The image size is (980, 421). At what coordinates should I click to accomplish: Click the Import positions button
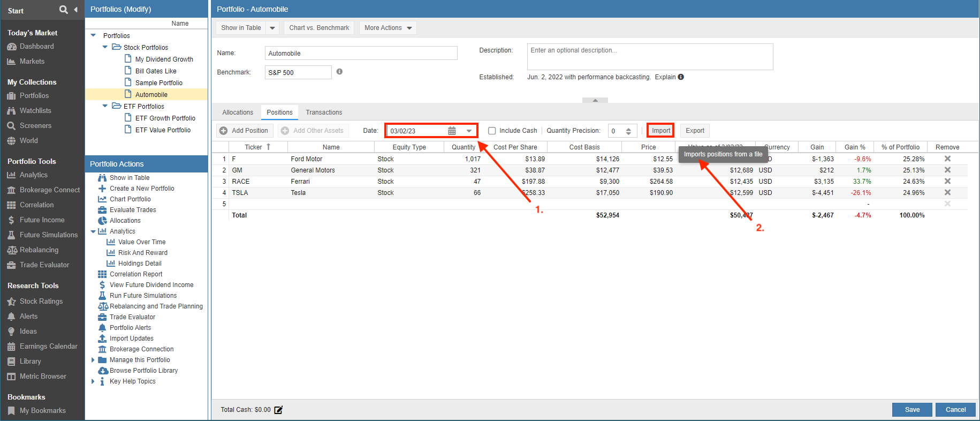coord(660,131)
